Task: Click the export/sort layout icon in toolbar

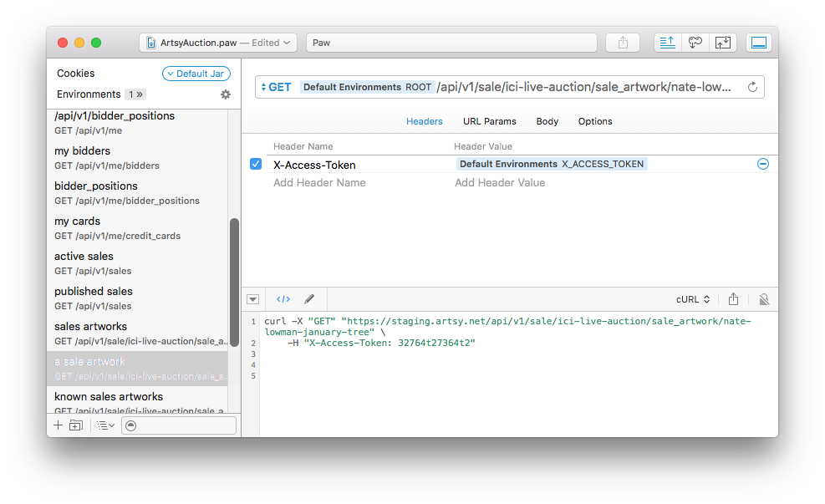Action: pyautogui.click(x=667, y=43)
